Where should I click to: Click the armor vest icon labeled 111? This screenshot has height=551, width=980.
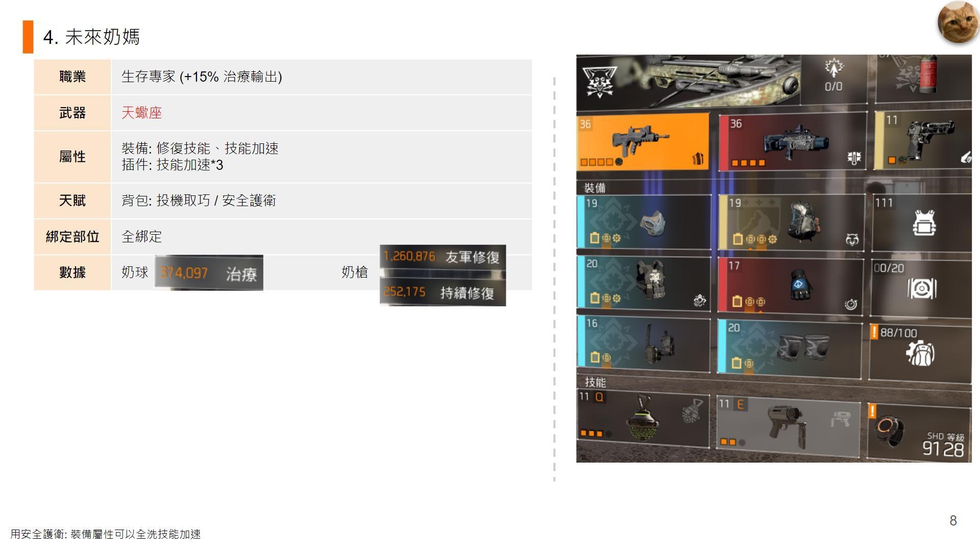tap(923, 223)
